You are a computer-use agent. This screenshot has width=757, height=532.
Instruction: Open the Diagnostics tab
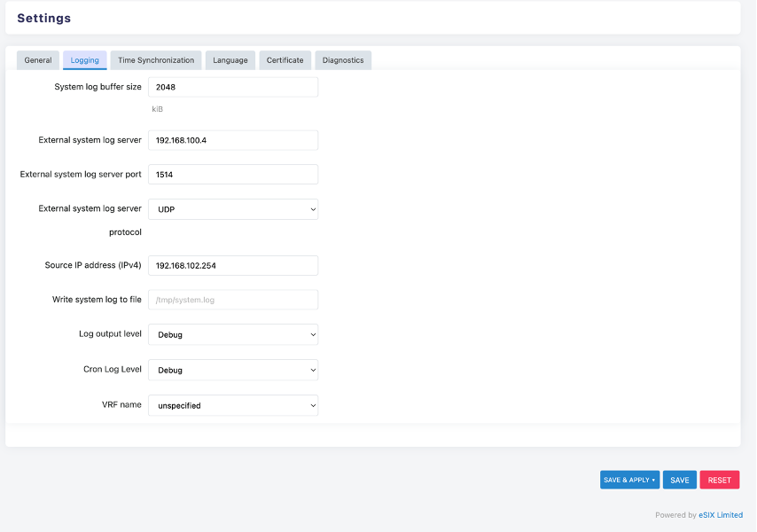(342, 60)
